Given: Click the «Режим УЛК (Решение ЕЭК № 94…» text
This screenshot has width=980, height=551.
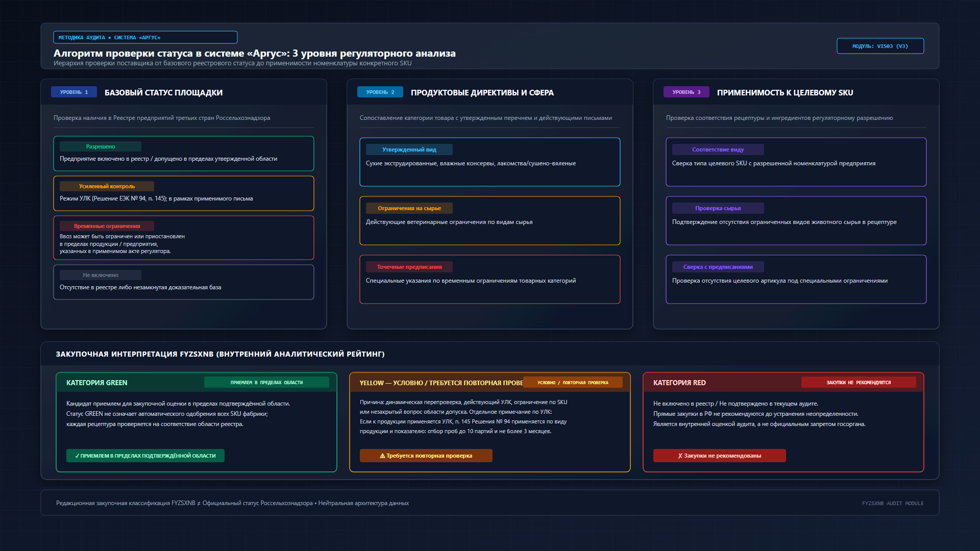Looking at the screenshot, I should coord(156,198).
